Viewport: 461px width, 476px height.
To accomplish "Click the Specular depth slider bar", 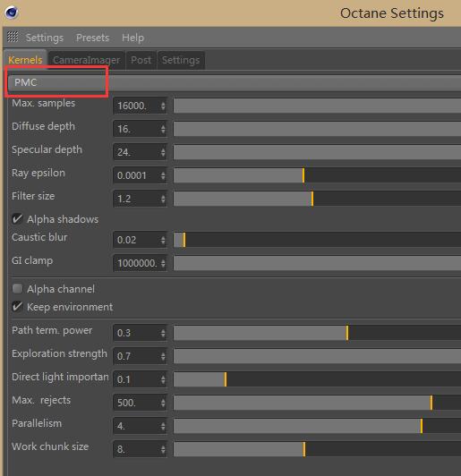I will point(317,152).
